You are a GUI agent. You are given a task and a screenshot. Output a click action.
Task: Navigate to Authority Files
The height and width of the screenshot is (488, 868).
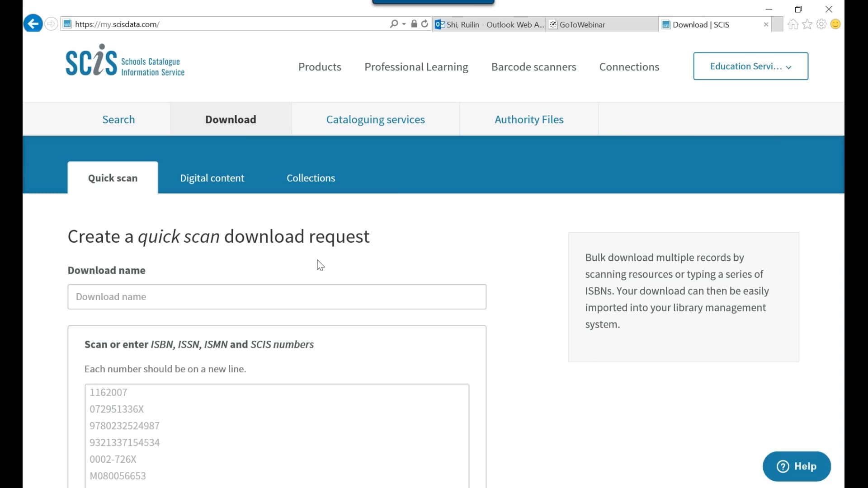(x=529, y=119)
